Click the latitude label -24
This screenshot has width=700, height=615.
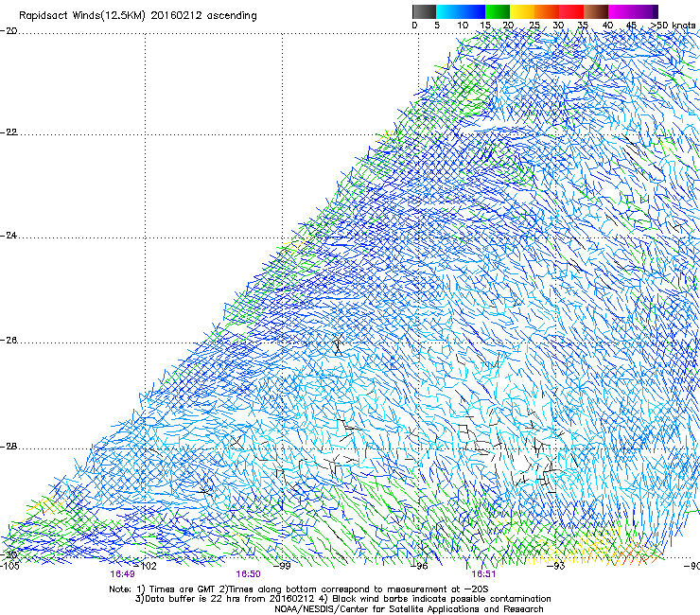click(x=9, y=236)
